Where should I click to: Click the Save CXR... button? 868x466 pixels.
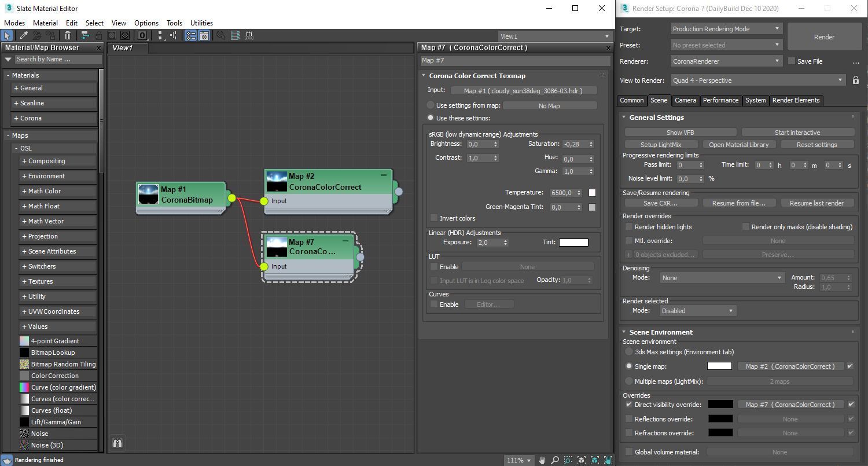660,203
